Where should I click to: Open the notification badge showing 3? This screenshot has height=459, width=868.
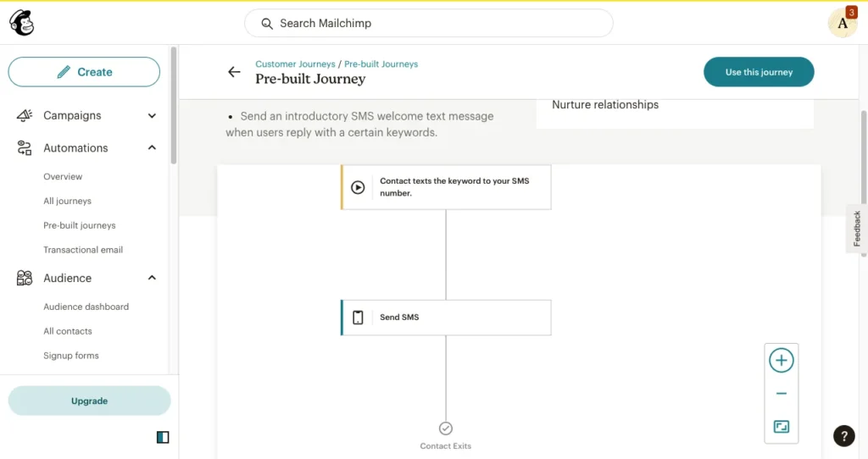click(851, 12)
